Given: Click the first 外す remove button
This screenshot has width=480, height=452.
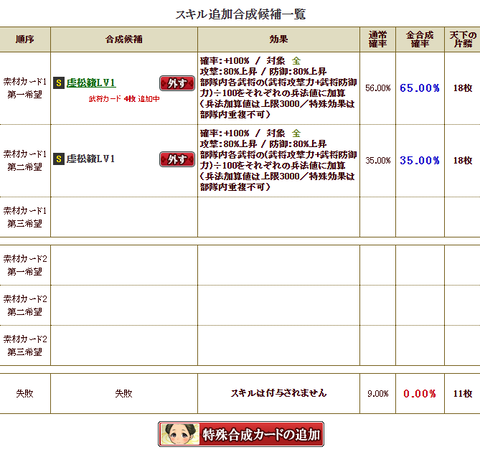Looking at the screenshot, I should [177, 83].
